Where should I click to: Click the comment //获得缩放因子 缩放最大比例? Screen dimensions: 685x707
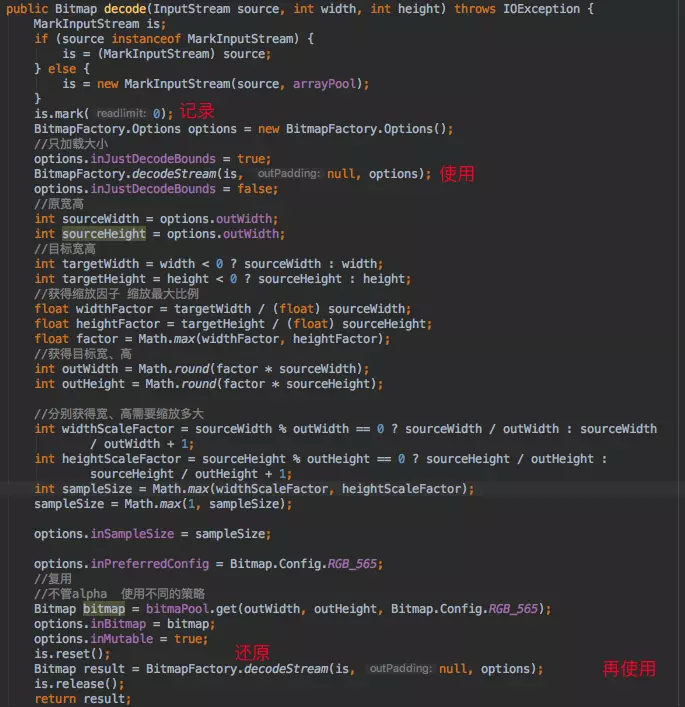pos(116,294)
